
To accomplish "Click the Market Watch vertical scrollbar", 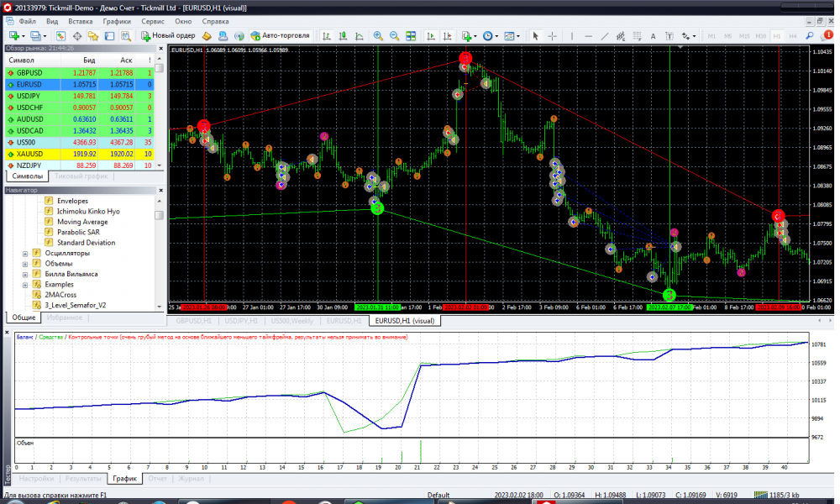I will click(x=159, y=113).
